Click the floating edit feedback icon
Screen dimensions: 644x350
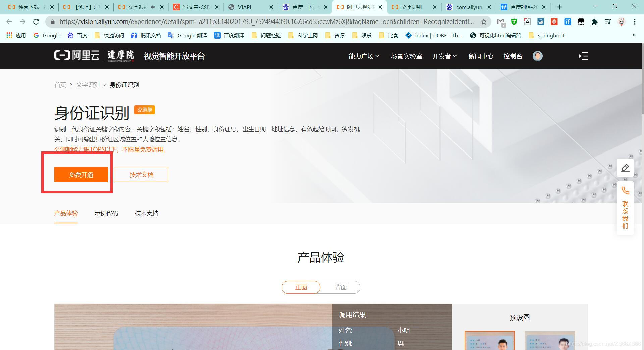tap(625, 168)
